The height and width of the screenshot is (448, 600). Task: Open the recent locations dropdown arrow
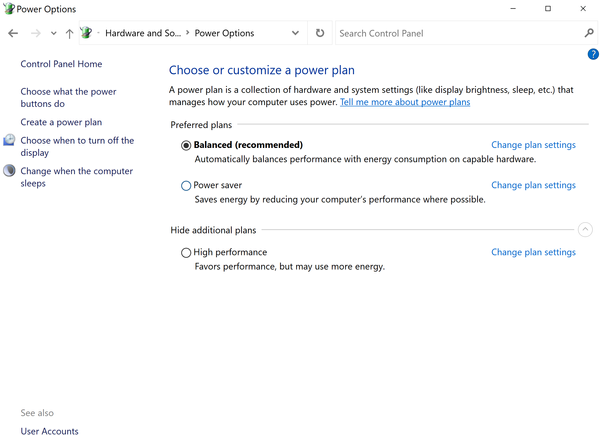coord(54,33)
